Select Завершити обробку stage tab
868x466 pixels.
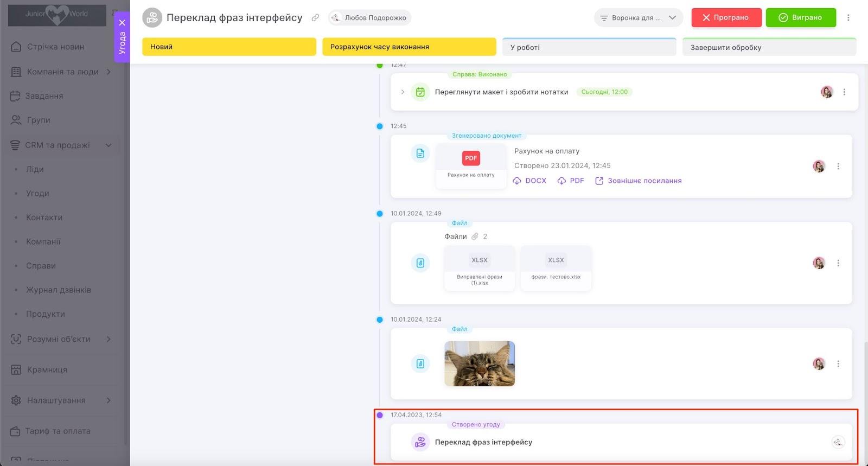click(x=769, y=47)
